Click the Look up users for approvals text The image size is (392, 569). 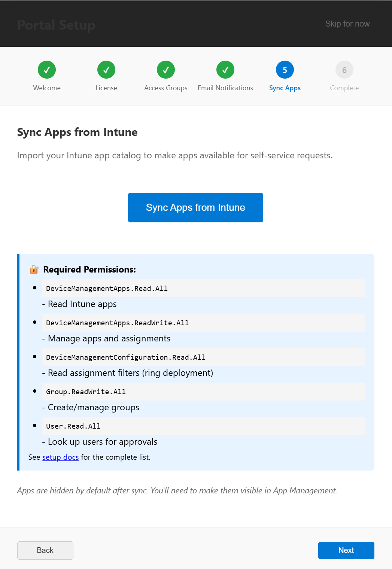coord(100,442)
